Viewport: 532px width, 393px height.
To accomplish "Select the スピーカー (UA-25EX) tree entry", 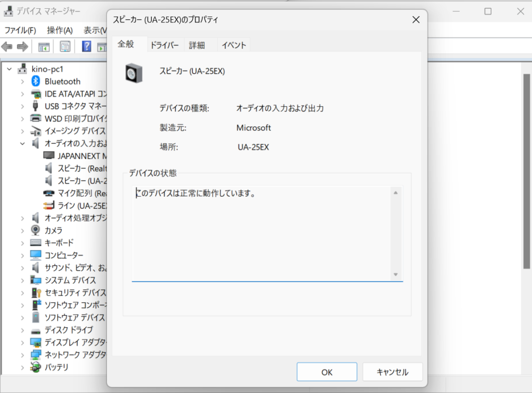I will pos(82,181).
